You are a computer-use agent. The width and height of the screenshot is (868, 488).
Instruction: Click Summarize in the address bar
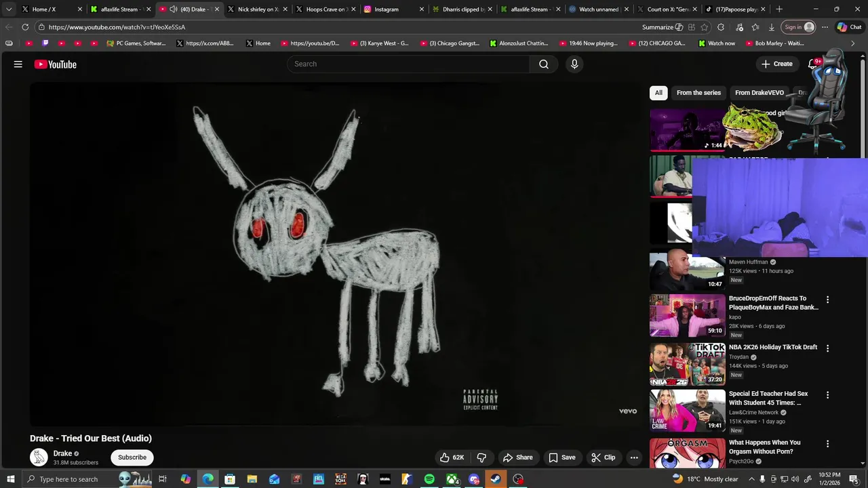click(663, 27)
